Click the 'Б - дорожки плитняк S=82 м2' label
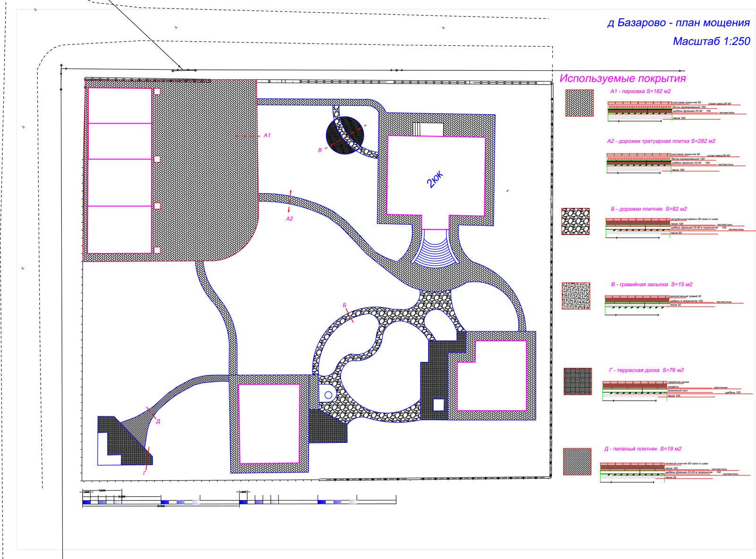 (648, 209)
